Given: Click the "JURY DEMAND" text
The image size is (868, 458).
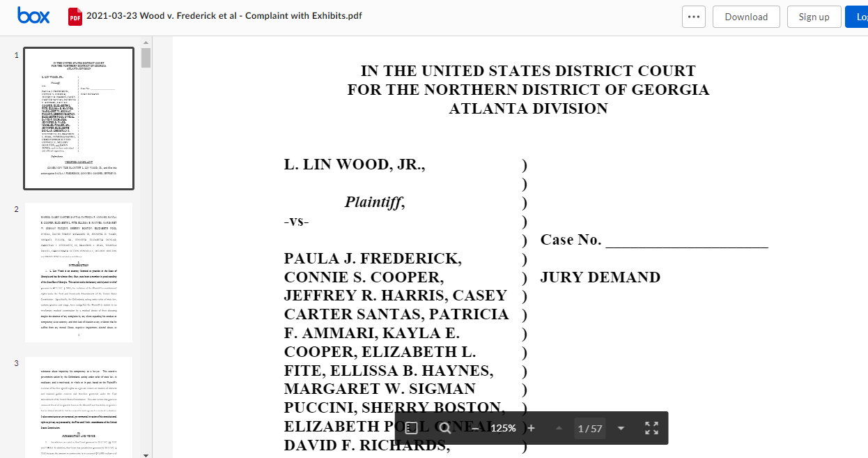Looking at the screenshot, I should [x=600, y=277].
